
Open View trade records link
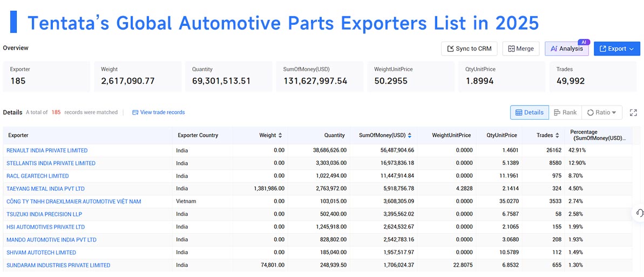pos(159,112)
